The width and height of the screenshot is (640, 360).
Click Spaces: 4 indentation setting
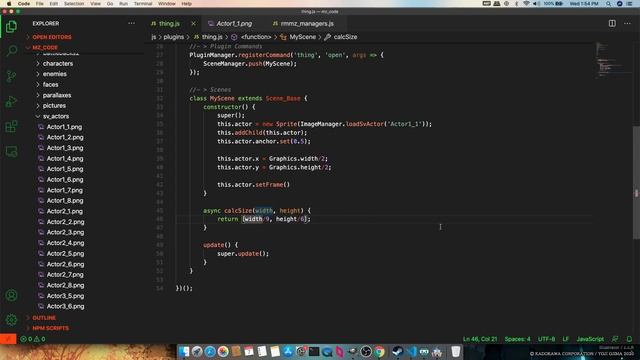[x=517, y=339]
